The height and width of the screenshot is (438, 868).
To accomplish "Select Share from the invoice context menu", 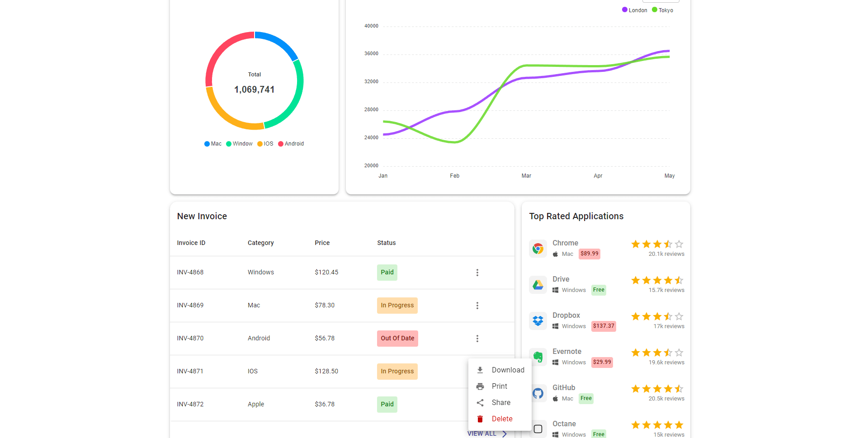I will click(500, 403).
